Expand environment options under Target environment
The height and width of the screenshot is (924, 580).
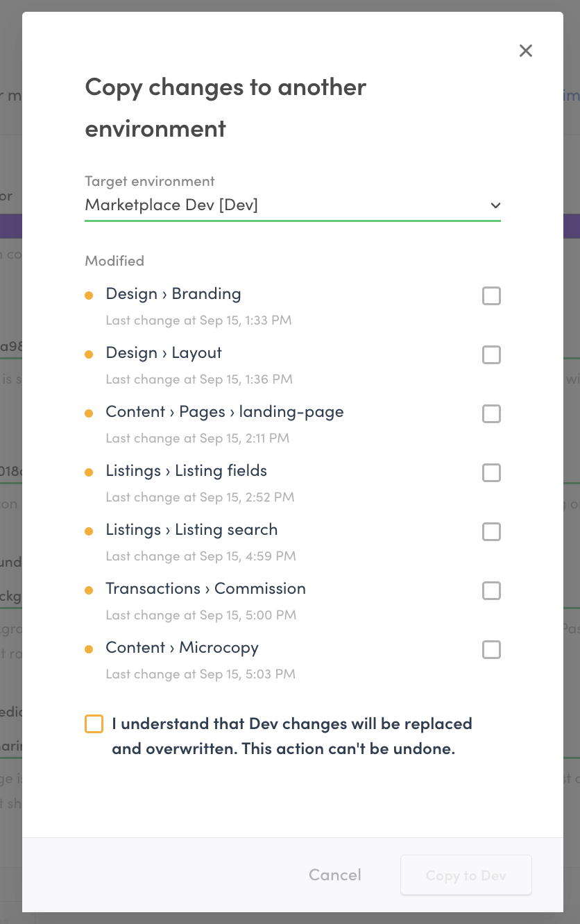(x=292, y=205)
